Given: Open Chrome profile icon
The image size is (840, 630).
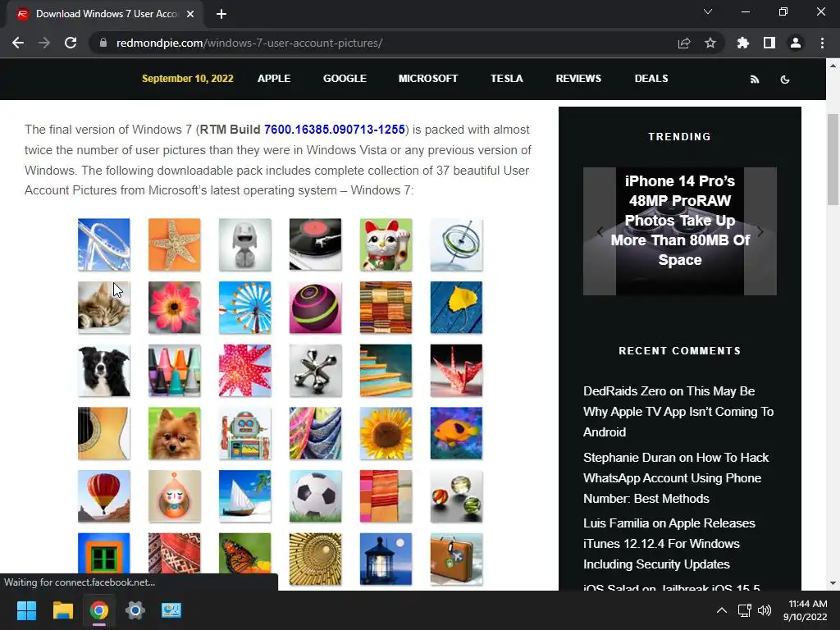Looking at the screenshot, I should click(x=796, y=43).
